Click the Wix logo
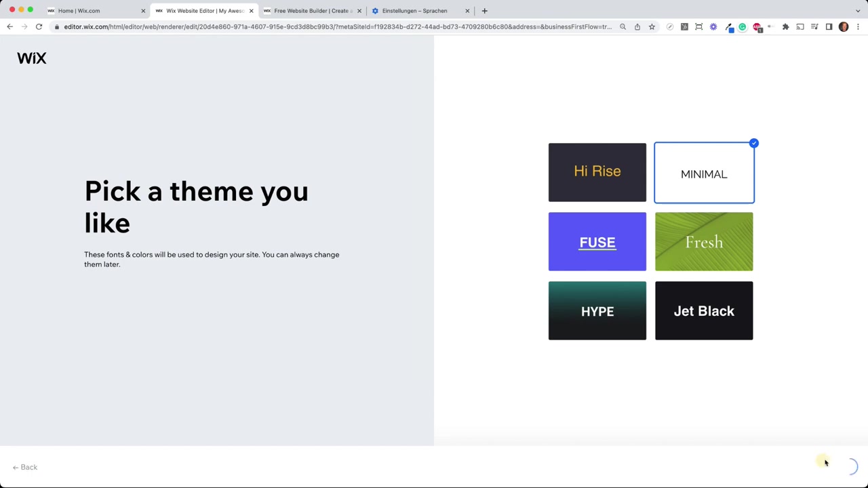 (x=32, y=58)
